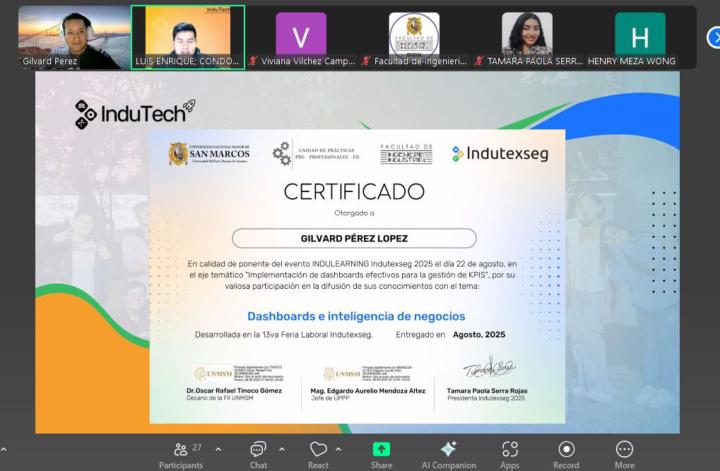Click 'Desarrollada en la 13va Feria Laboral Indutexseg' text

tap(283, 335)
